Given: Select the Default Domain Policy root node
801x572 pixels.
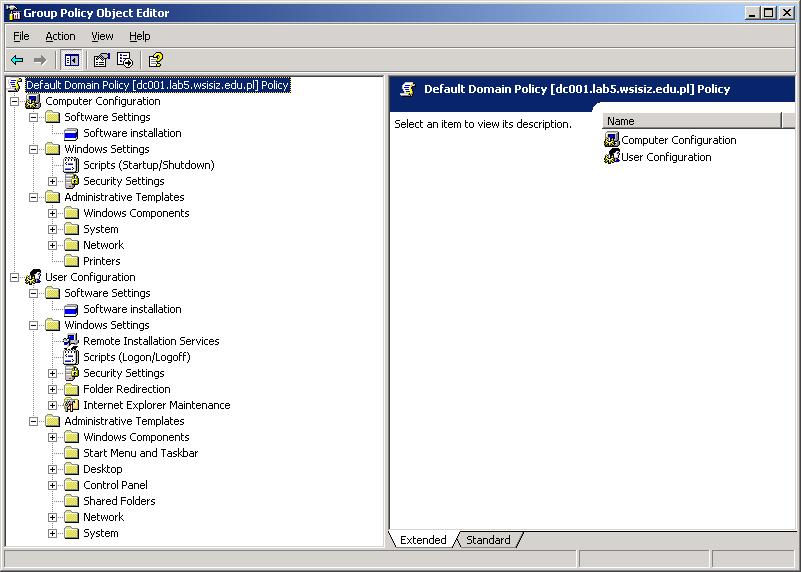Looking at the screenshot, I should click(157, 85).
